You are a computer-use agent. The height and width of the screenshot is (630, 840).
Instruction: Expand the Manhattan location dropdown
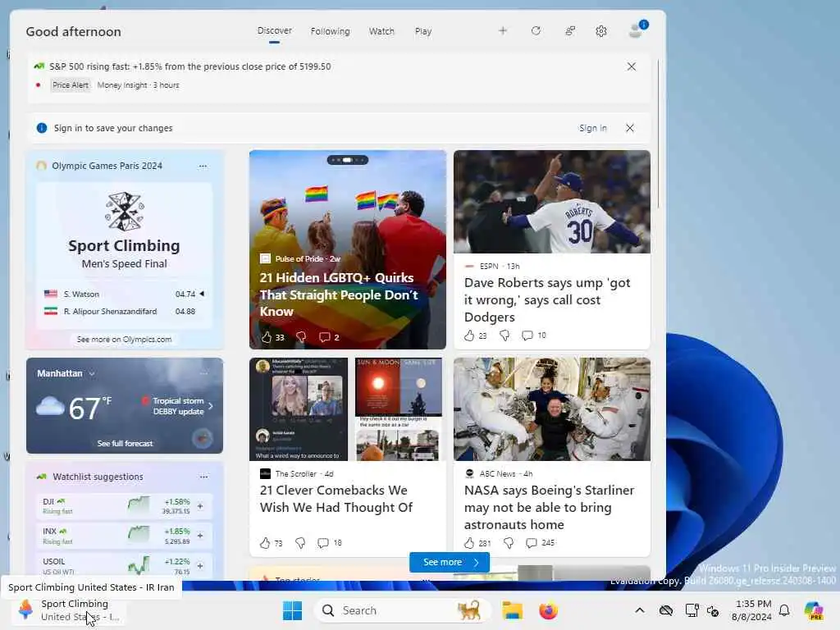coord(92,373)
